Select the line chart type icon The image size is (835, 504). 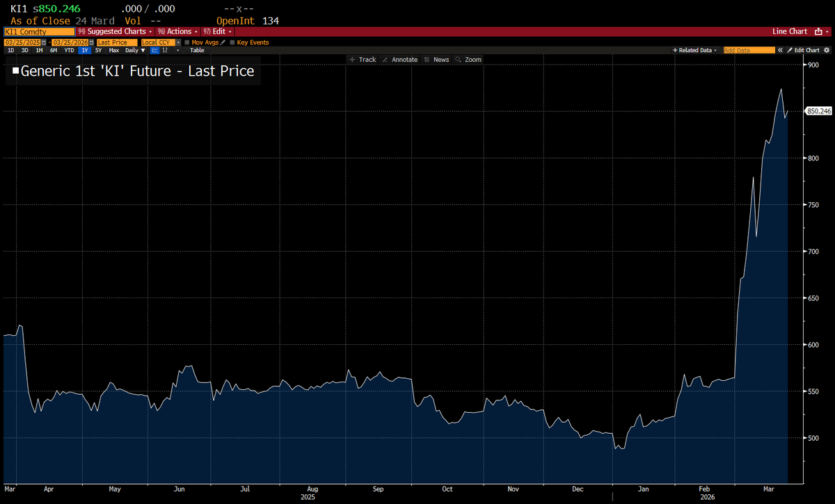[x=154, y=50]
